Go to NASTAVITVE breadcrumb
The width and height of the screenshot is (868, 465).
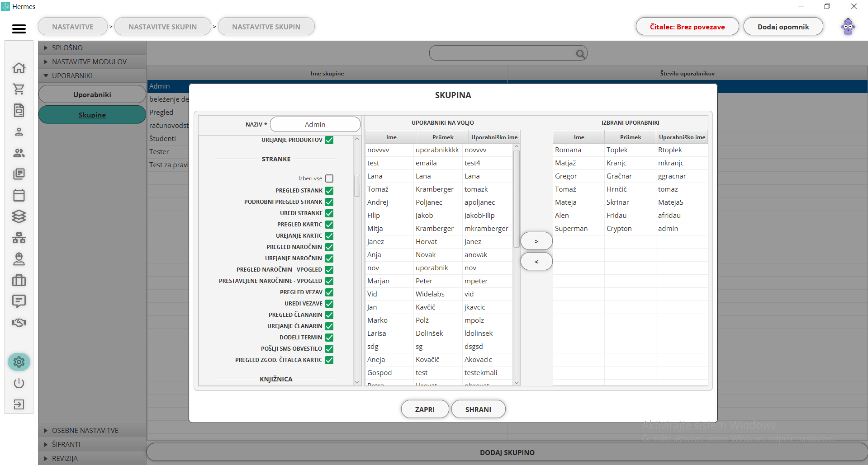click(x=73, y=27)
